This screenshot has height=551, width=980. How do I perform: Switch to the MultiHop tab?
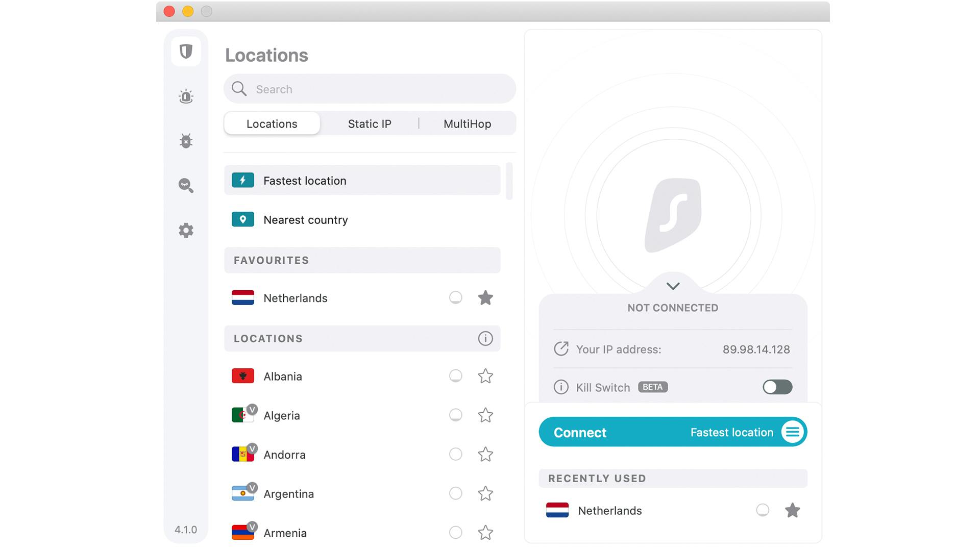point(467,123)
